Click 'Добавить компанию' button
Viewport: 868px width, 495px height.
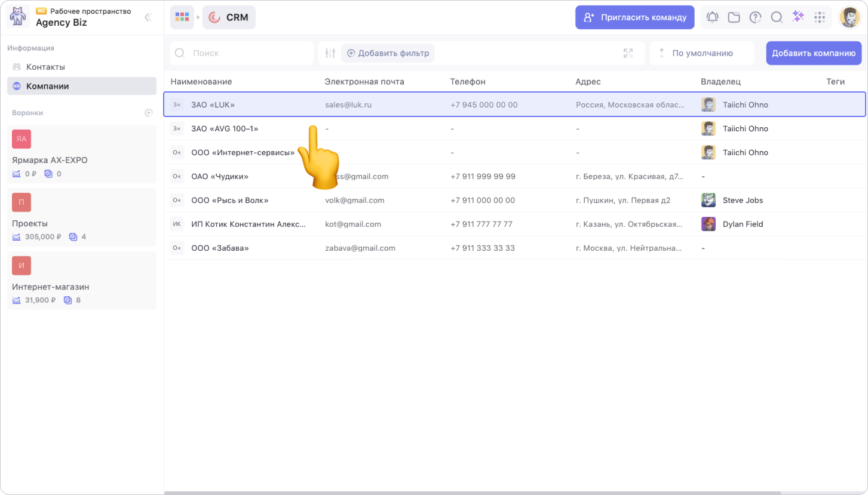coord(814,53)
